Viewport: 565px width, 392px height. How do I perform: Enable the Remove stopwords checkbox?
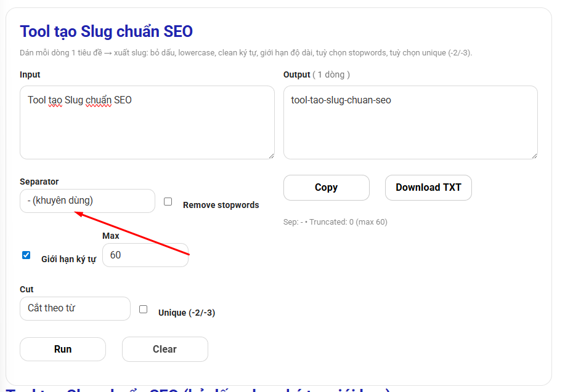(x=168, y=202)
